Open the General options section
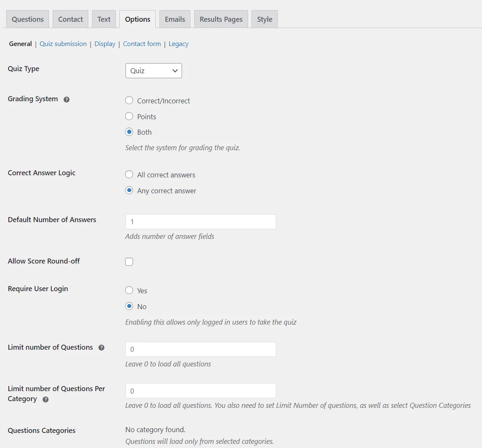Screen dimensions: 482x448 [x=20, y=44]
